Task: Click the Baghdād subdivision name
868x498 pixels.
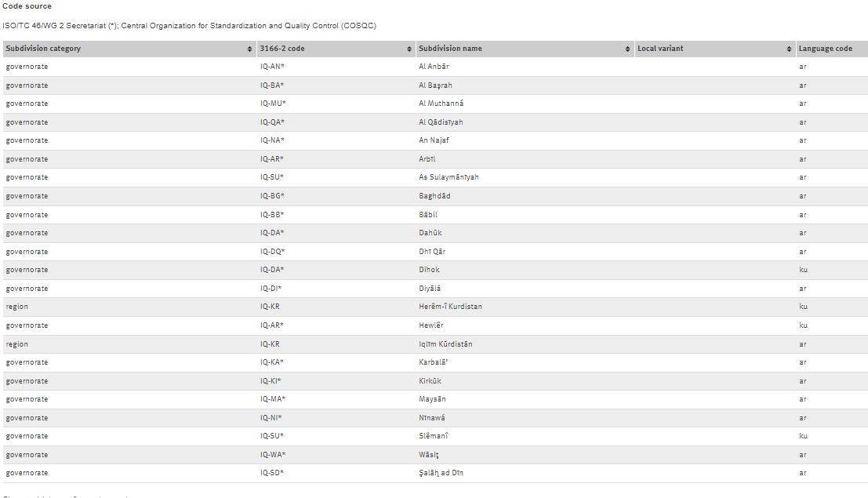Action: coord(434,196)
